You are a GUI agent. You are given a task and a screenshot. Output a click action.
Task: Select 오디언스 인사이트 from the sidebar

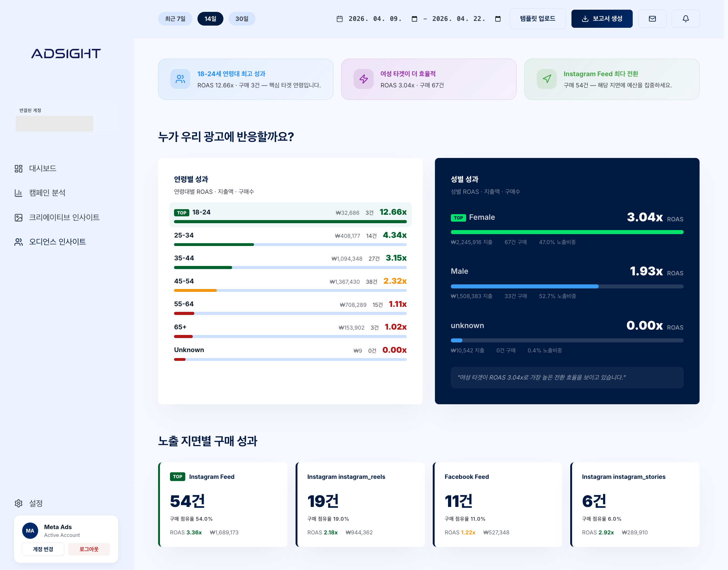point(57,242)
